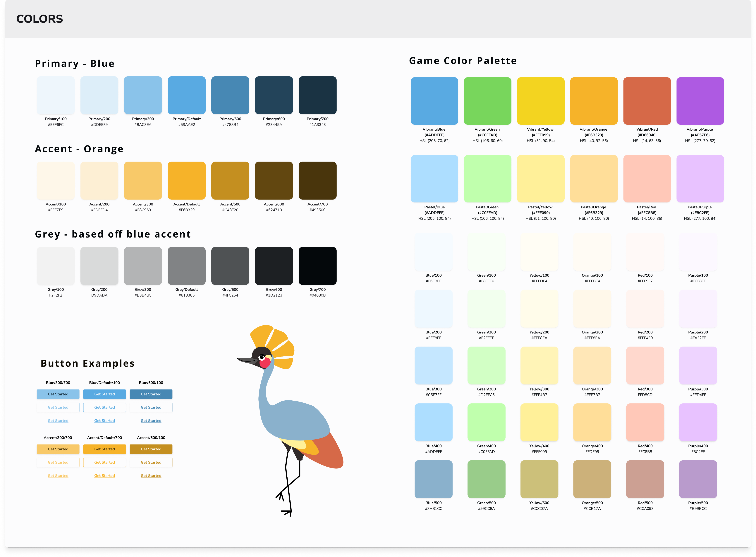Click filled Get Started button under Blue/300/700

[x=58, y=394]
